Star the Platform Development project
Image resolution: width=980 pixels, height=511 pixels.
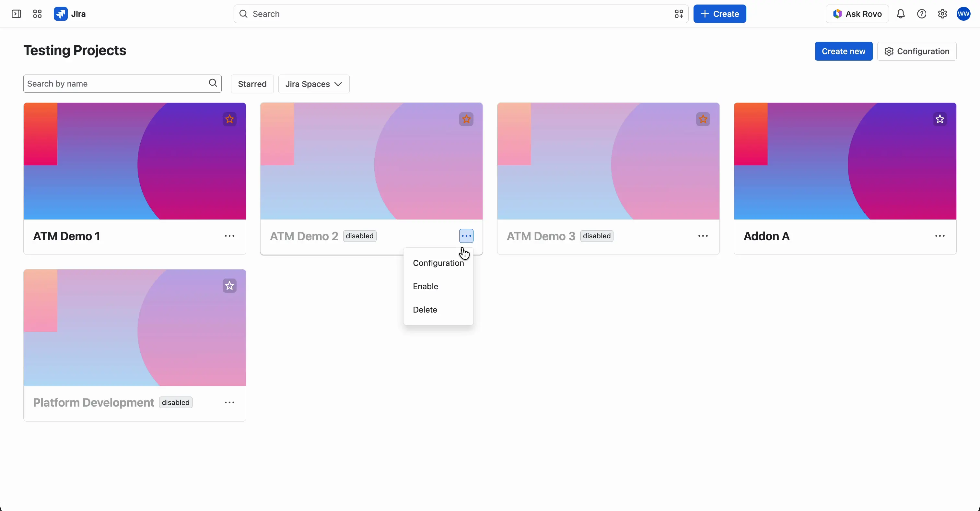click(x=229, y=286)
